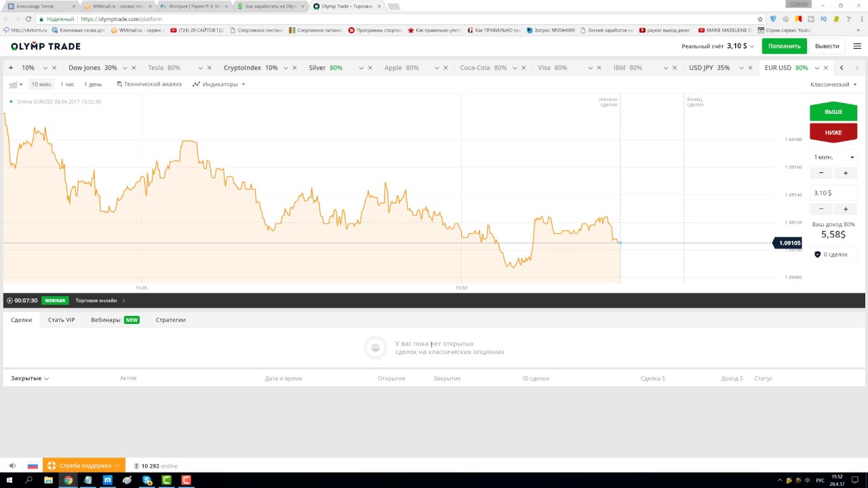Click the green ВЫШЕ button
The image size is (868, 488).
pyautogui.click(x=833, y=112)
